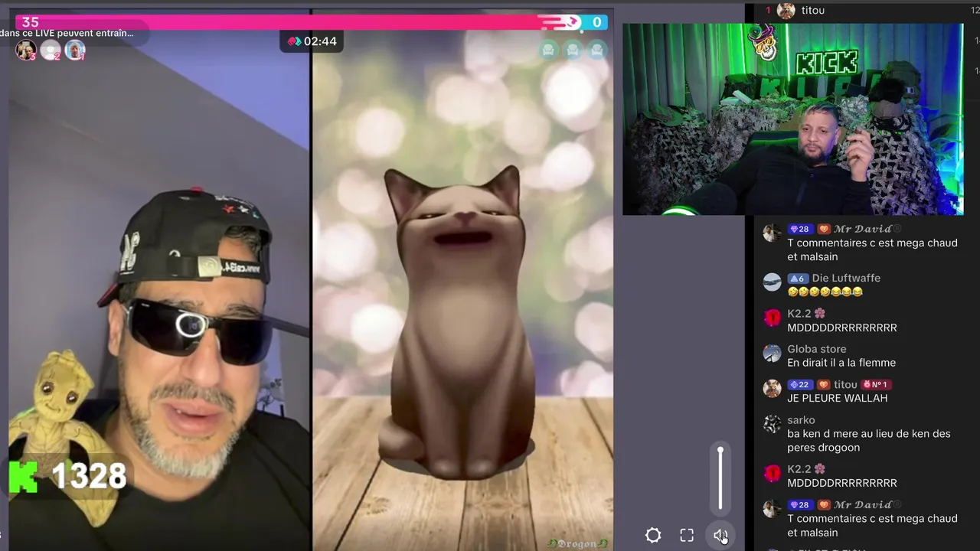
Task: Click the heart badge before titou's name
Action: tap(823, 385)
